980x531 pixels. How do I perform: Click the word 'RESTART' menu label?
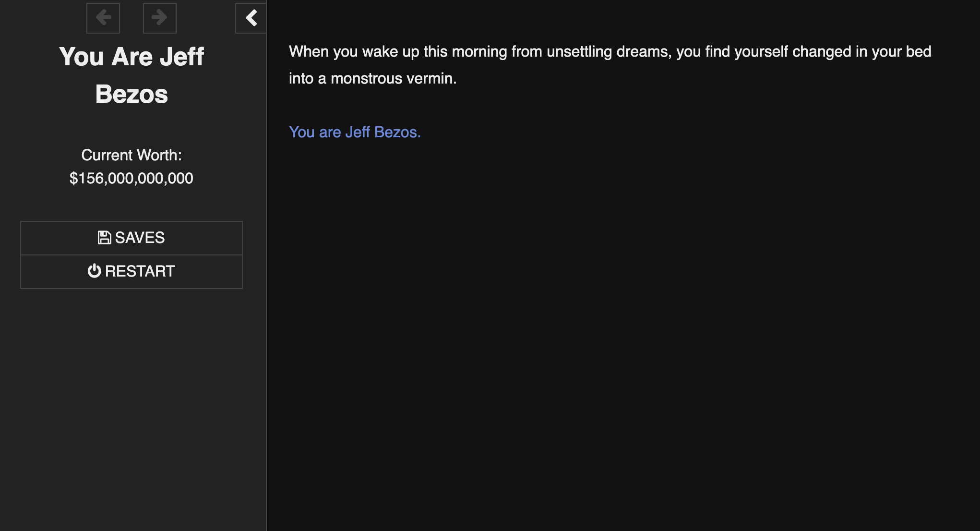coord(140,271)
